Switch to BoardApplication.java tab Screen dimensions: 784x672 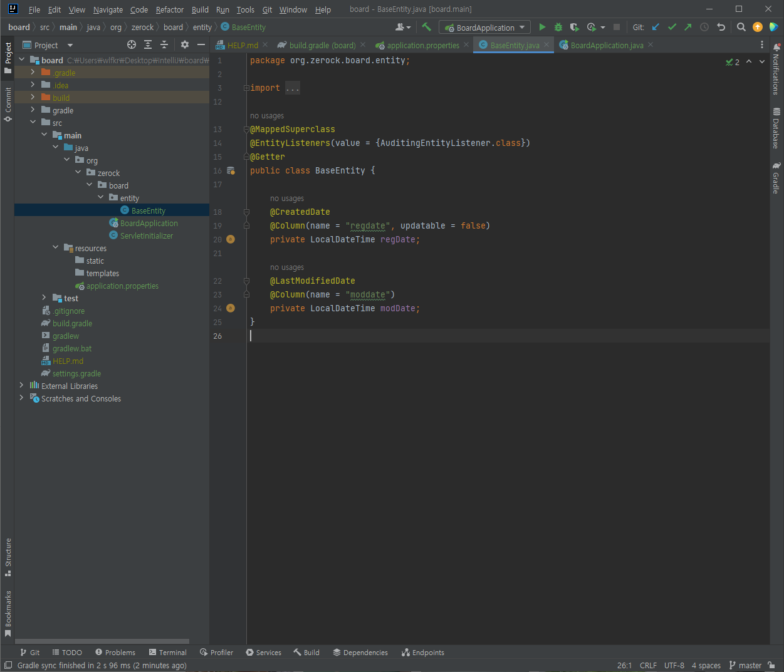[607, 45]
